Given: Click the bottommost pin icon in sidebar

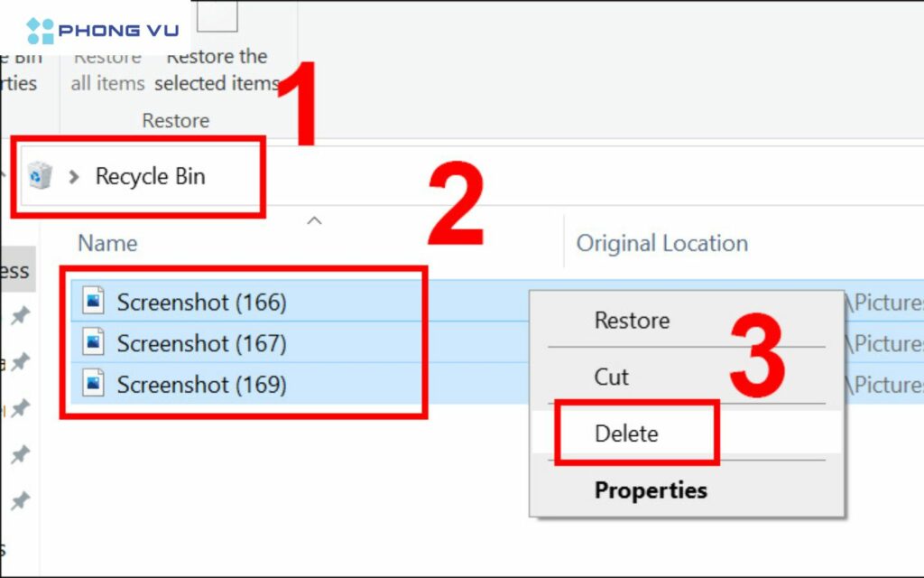Looking at the screenshot, I should tap(19, 501).
